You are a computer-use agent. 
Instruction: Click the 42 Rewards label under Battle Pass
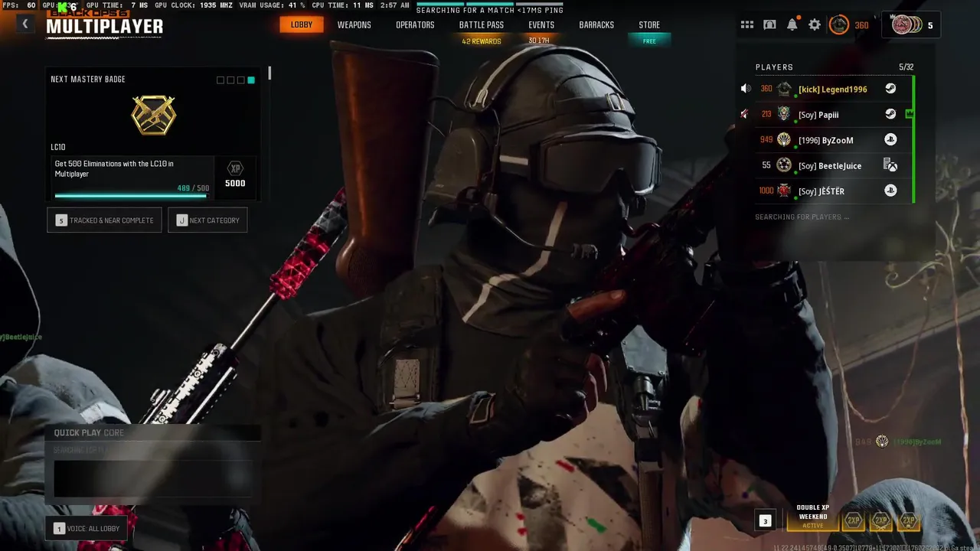[482, 41]
